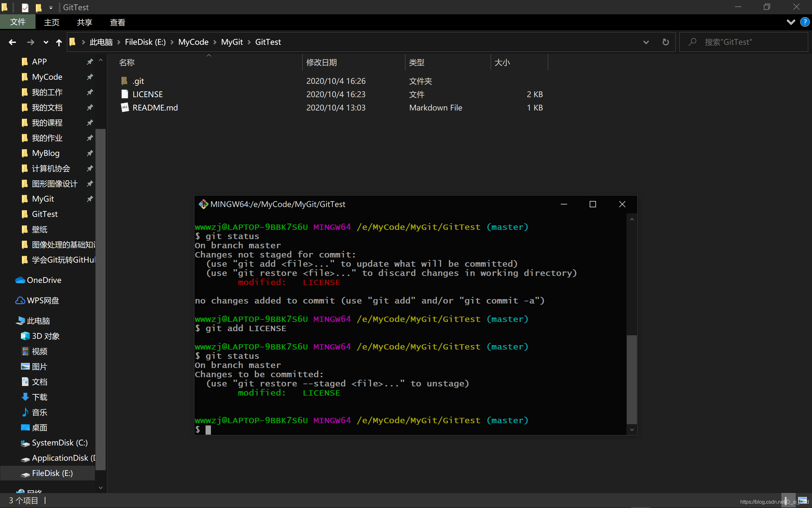The height and width of the screenshot is (508, 812).
Task: Expand the chevron after MyGit breadcrumb
Action: tap(249, 42)
